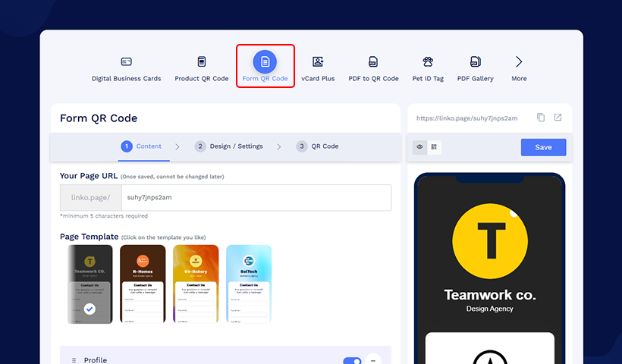This screenshot has height=364, width=622.
Task: Go to Design / Settings step
Action: pyautogui.click(x=228, y=146)
